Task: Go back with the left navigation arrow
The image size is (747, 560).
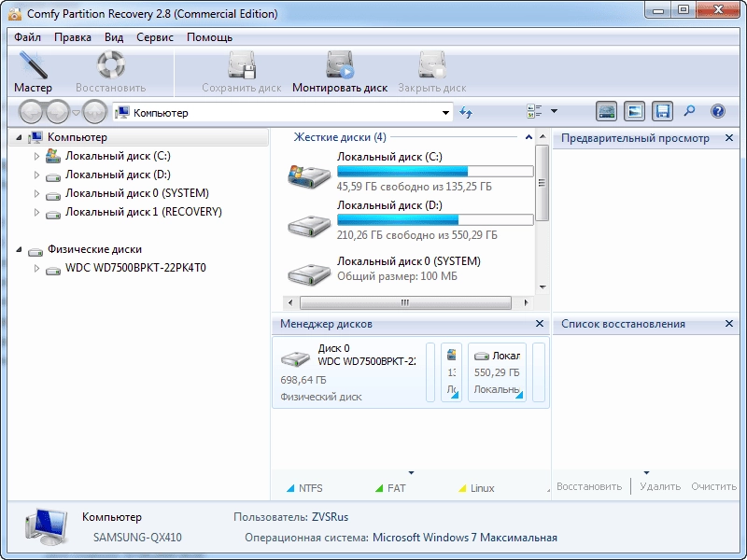Action: 31,112
